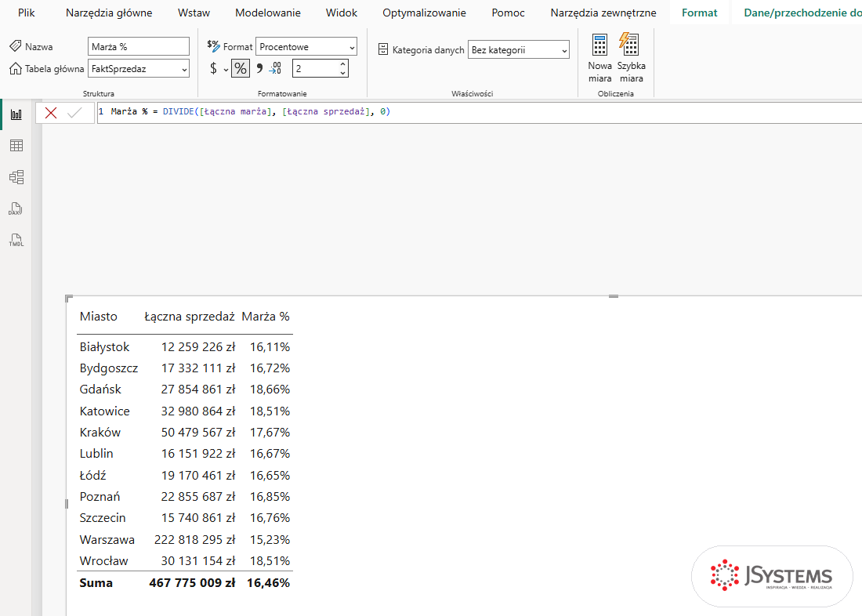This screenshot has width=862, height=616.
Task: Select Szczecin city cell
Action: tap(102, 518)
